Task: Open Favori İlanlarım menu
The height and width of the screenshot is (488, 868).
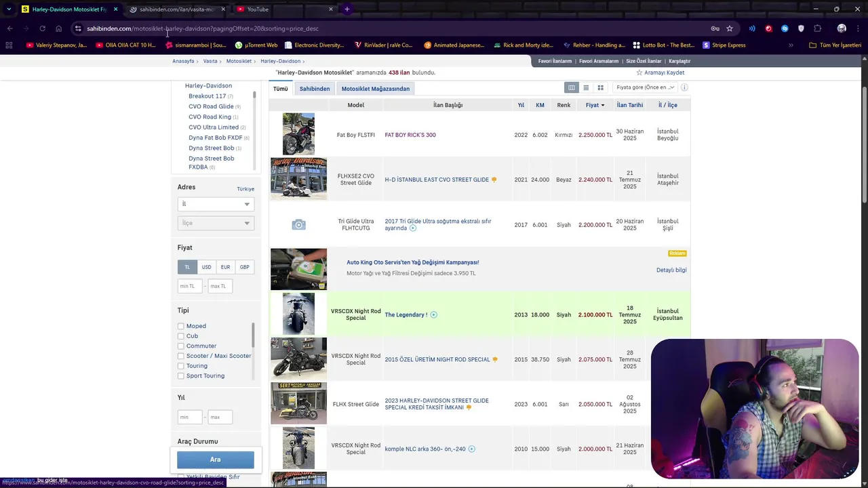Action: click(555, 61)
